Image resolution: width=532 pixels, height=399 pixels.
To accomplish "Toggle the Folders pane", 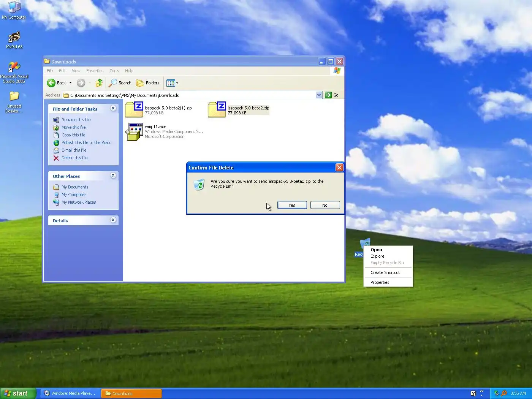I will point(148,83).
